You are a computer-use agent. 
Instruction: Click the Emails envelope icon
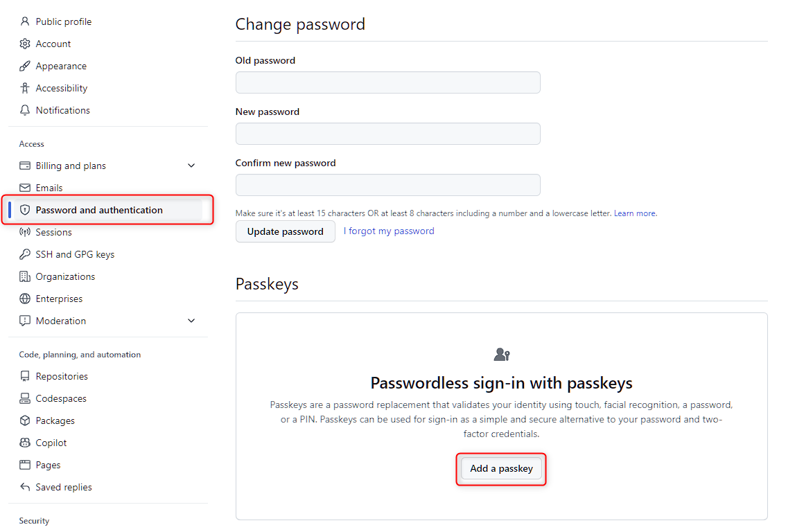(24, 188)
